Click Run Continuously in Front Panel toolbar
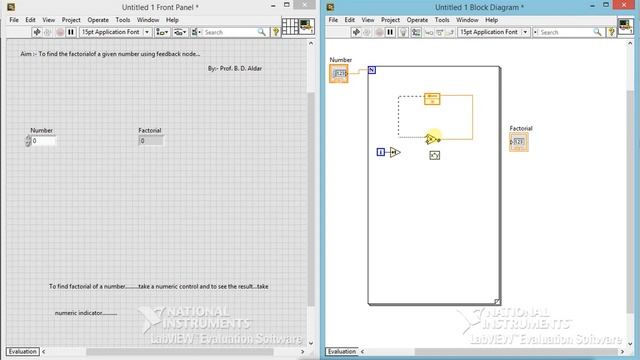Viewport: 640px width, 360px height. click(48, 32)
